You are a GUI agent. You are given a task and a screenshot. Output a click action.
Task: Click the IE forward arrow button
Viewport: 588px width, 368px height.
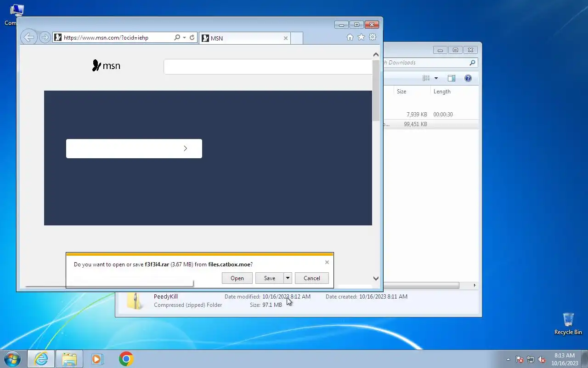45,37
